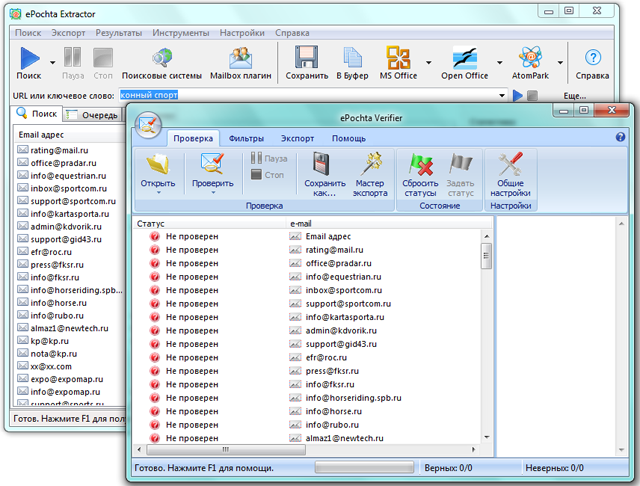Click Сбросить статусы flag icon
Image resolution: width=640 pixels, height=486 pixels.
coord(420,164)
